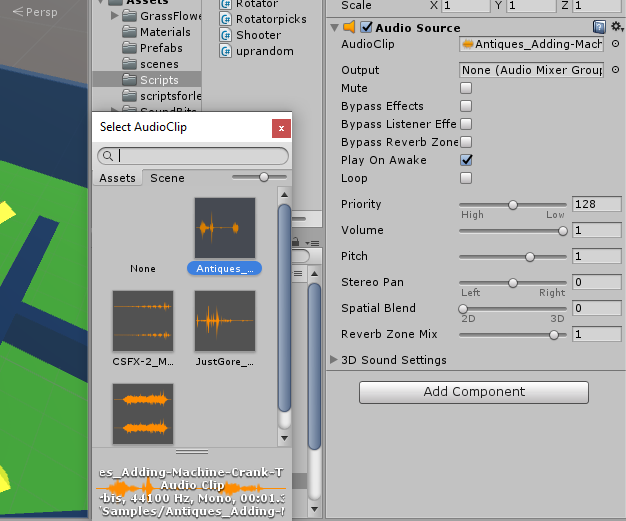Expand the 3D Sound Settings foldout
This screenshot has width=626, height=521.
point(334,359)
